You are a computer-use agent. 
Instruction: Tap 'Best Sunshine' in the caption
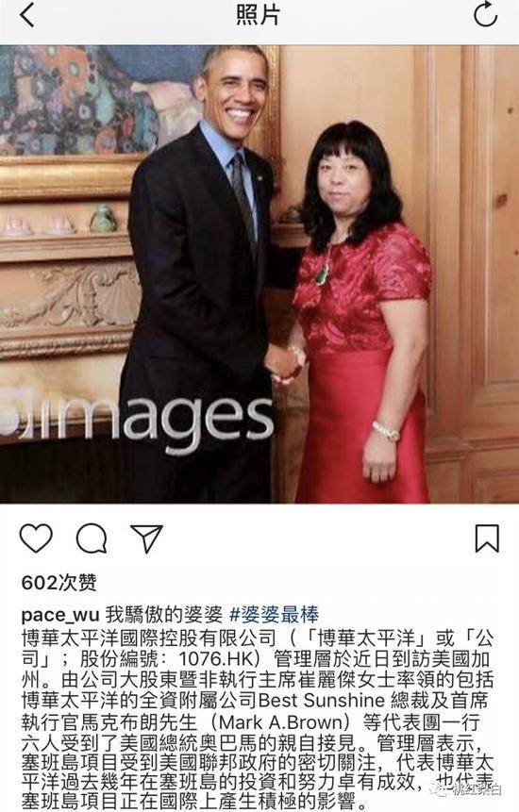(x=321, y=701)
